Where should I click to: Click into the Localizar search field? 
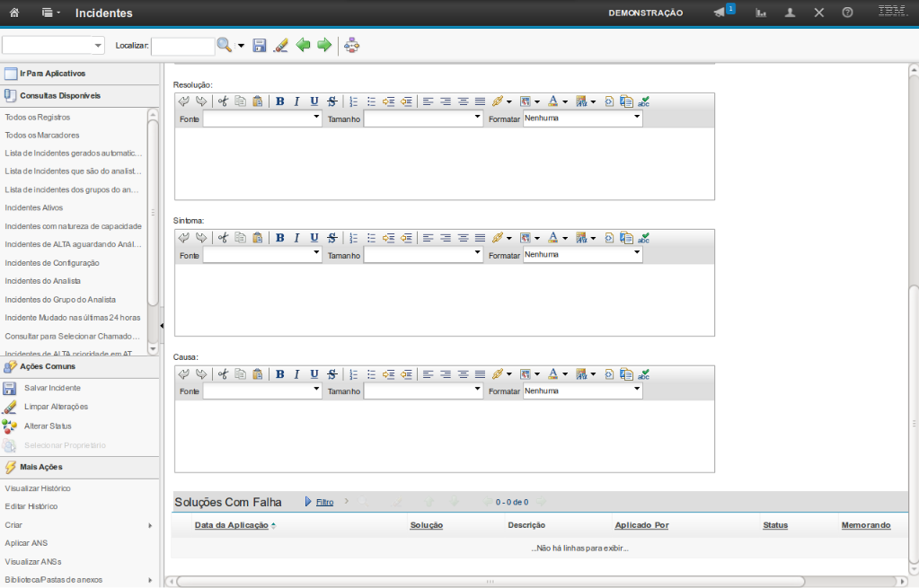(182, 46)
